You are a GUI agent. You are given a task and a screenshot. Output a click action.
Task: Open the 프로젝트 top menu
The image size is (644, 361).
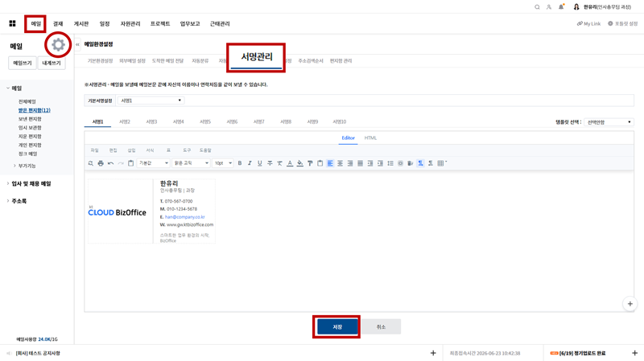click(160, 24)
